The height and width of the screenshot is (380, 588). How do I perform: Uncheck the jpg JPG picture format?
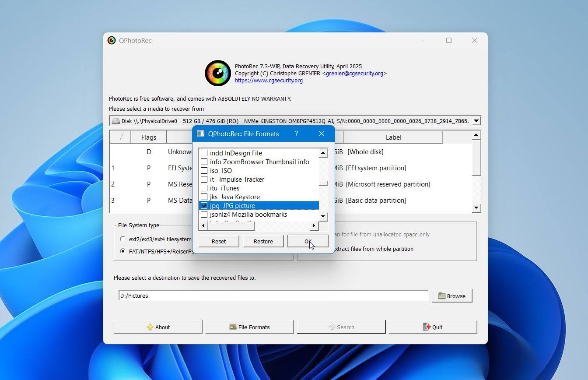tap(204, 205)
